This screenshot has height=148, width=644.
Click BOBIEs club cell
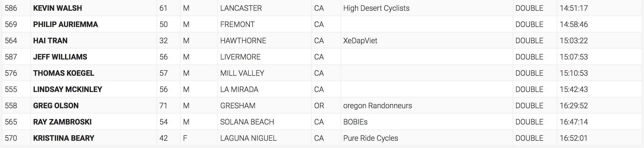coord(355,122)
